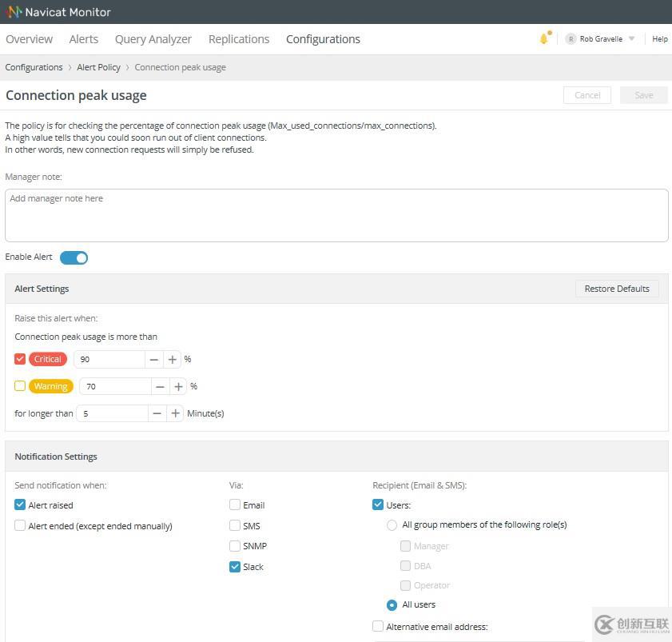Click the Cancel button
The height and width of the screenshot is (642, 672).
coord(587,95)
